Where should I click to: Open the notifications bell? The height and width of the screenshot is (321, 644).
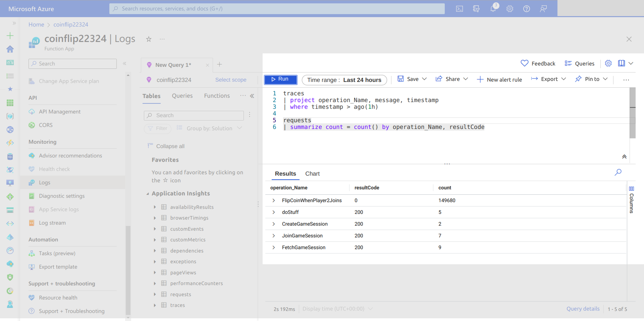click(493, 9)
